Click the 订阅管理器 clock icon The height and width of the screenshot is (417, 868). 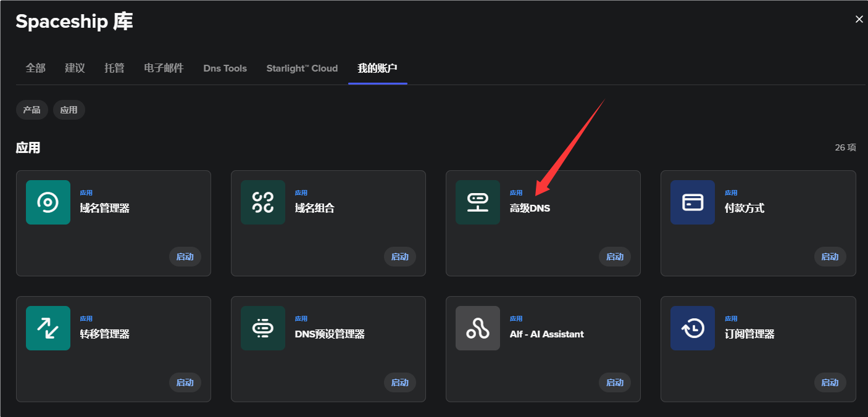(x=693, y=328)
